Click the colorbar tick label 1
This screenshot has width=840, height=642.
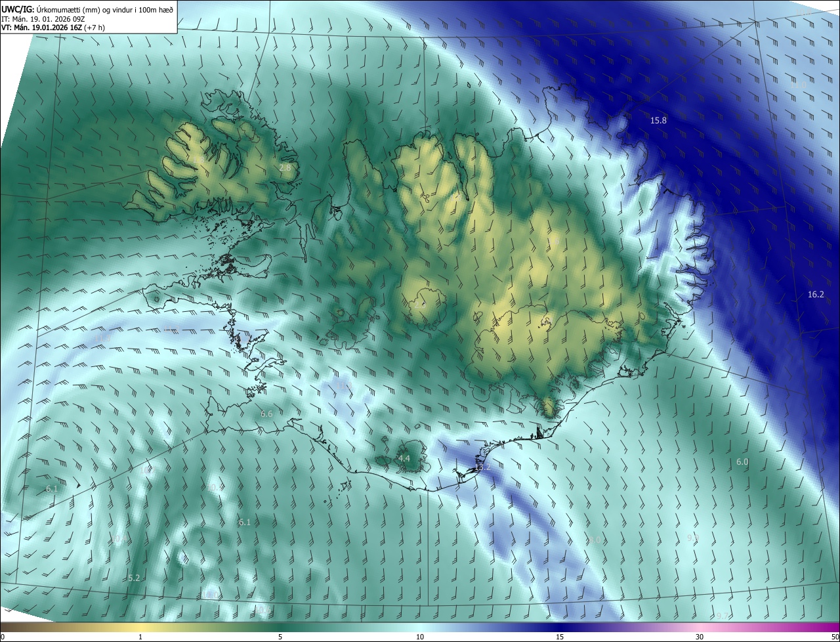click(140, 637)
